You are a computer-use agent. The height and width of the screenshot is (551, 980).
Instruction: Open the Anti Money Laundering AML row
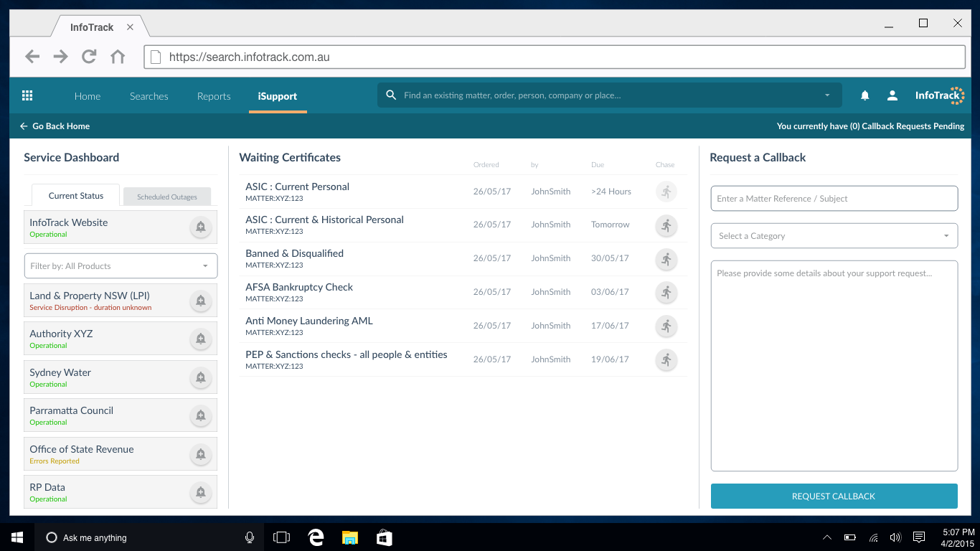tap(463, 326)
